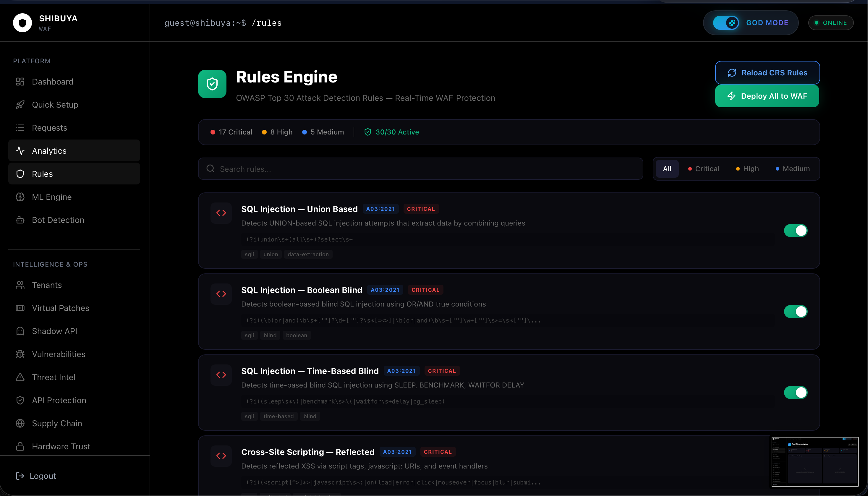Open Threat Intel in the sidebar
Image resolution: width=868 pixels, height=496 pixels.
click(x=54, y=377)
